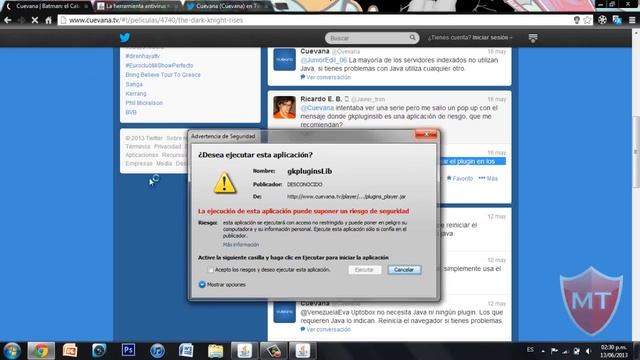Switch to the 'Cuevana | Batman' tab
This screenshot has height=360, width=640.
click(47, 6)
